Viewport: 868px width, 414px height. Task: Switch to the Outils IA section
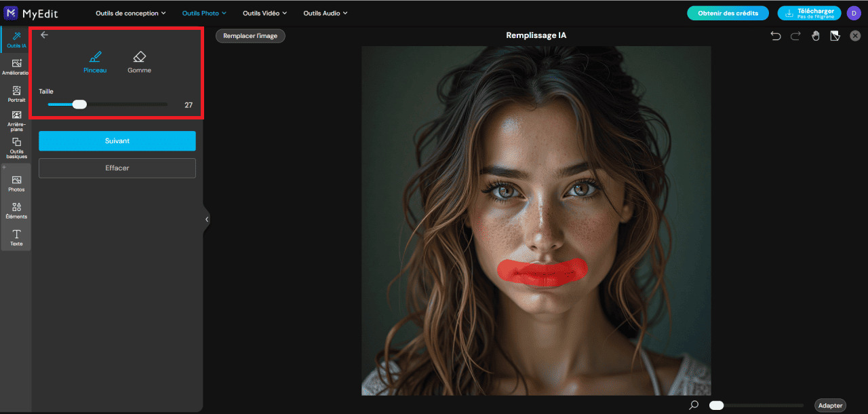(x=16, y=39)
